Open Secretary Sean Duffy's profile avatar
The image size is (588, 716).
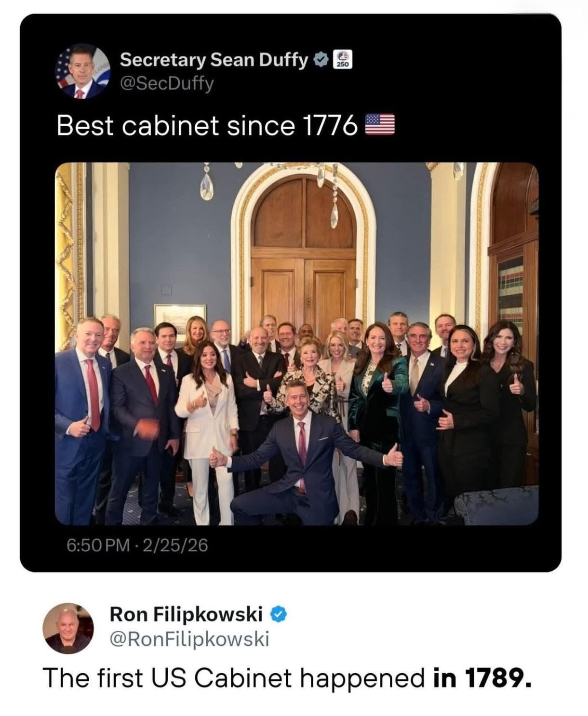point(81,71)
